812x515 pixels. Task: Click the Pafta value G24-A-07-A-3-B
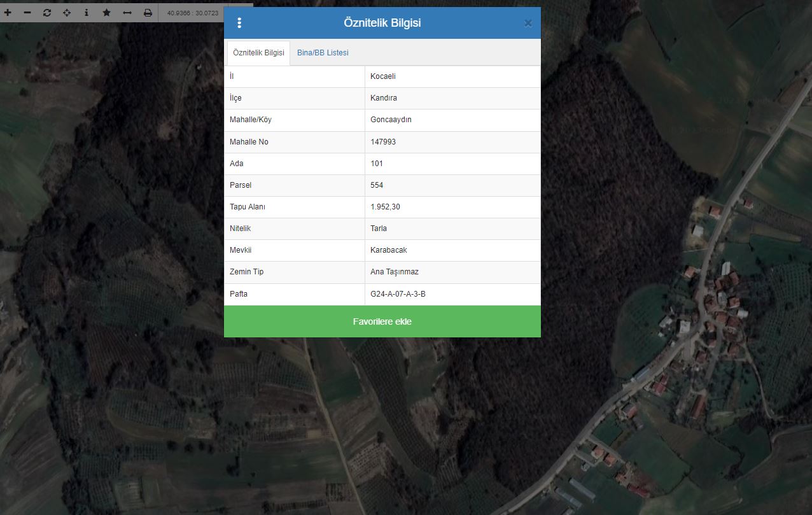click(398, 294)
